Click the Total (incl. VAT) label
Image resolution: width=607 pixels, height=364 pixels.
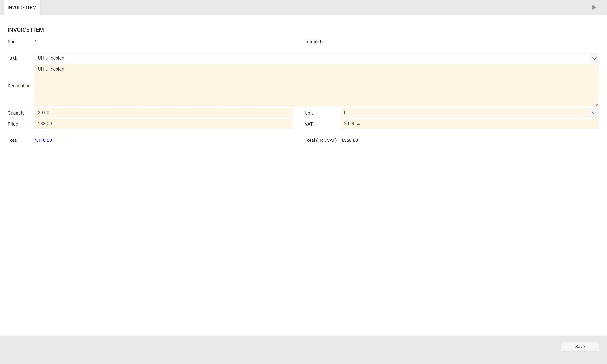320,140
